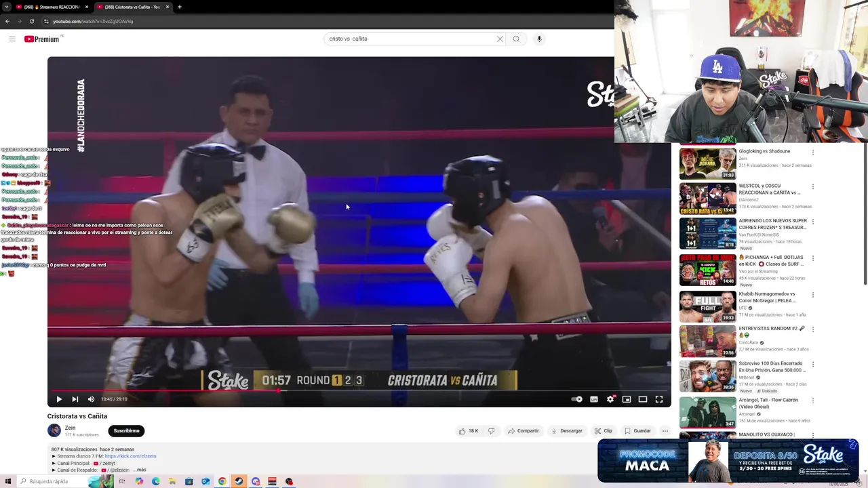
Task: Play the paused video
Action: [x=59, y=399]
